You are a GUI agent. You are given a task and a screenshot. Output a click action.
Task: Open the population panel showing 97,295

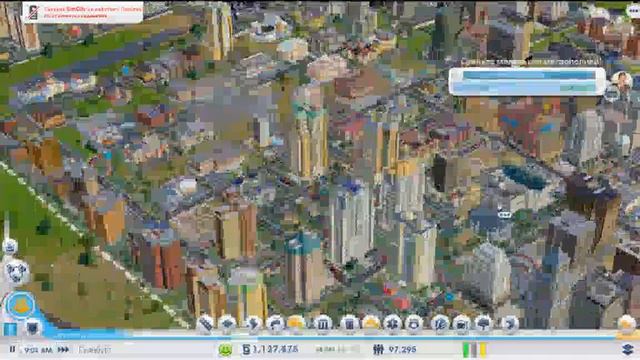(394, 349)
